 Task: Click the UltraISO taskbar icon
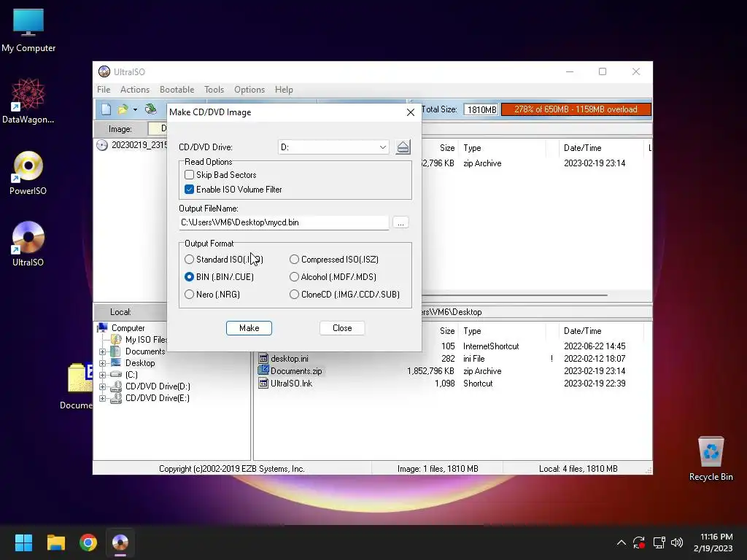pos(120,542)
